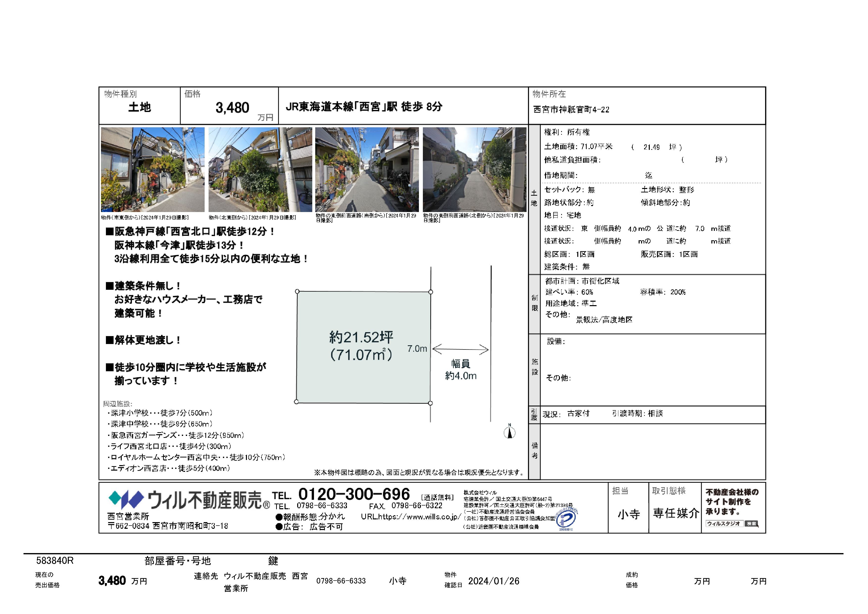Screen dimensions: 868x614
Task: Click the Privacy Mark P badge
Action: pyautogui.click(x=566, y=519)
